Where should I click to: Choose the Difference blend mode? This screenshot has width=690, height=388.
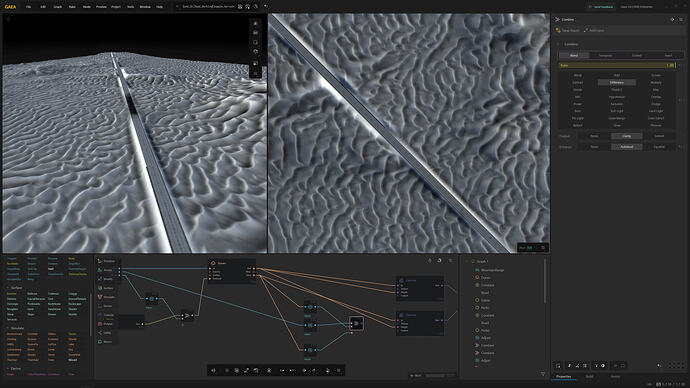[x=617, y=82]
